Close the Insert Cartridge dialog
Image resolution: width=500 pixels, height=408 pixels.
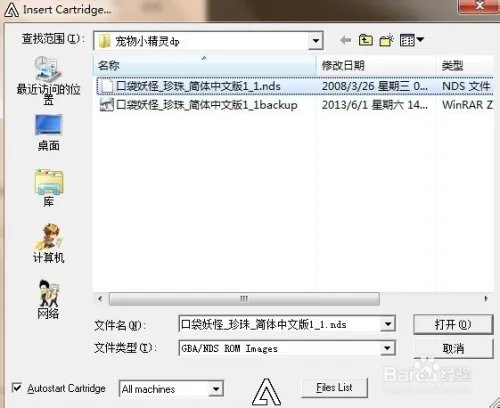pyautogui.click(x=479, y=6)
